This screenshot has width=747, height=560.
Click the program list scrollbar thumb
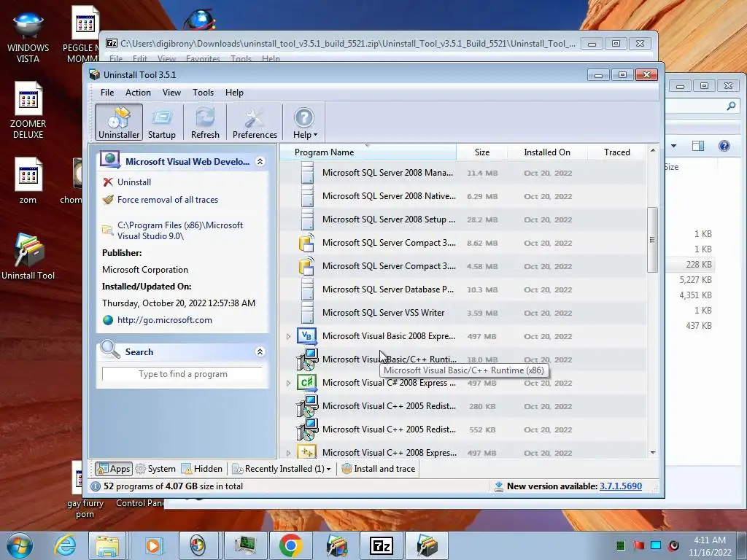pyautogui.click(x=652, y=239)
